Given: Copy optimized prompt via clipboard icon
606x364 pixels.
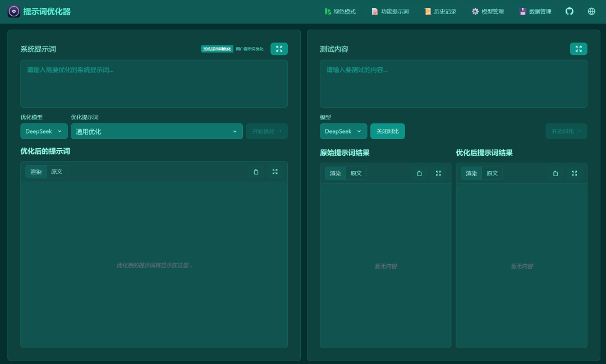Looking at the screenshot, I should (256, 172).
